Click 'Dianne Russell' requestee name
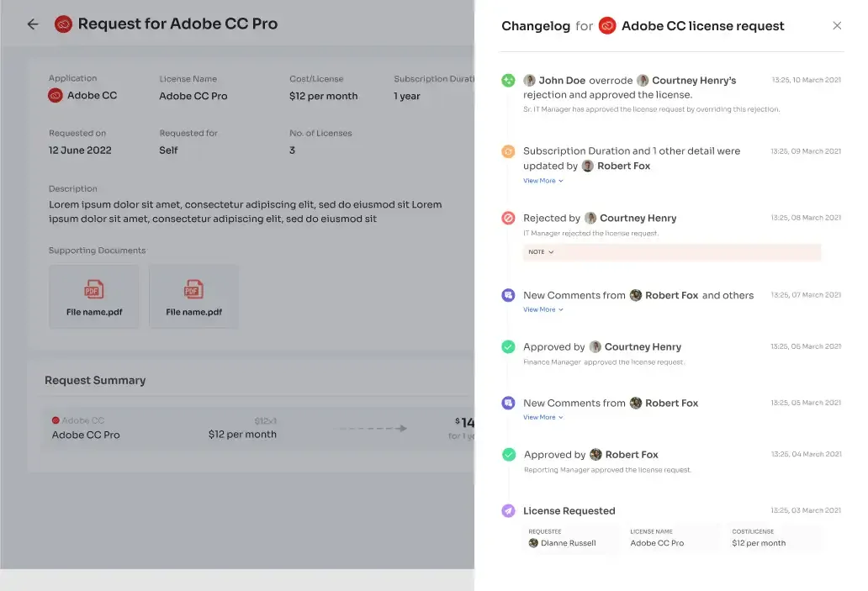Viewport: 868px width, 591px height. (x=569, y=543)
